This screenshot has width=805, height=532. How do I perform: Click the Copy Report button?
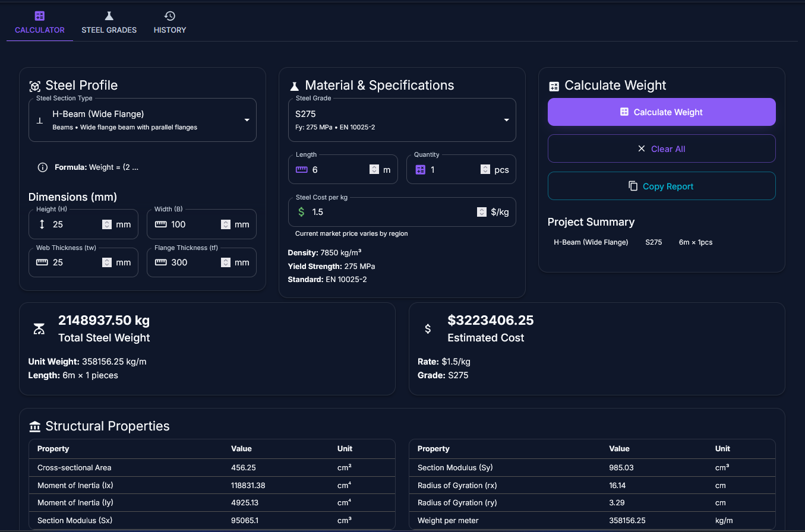(x=661, y=186)
